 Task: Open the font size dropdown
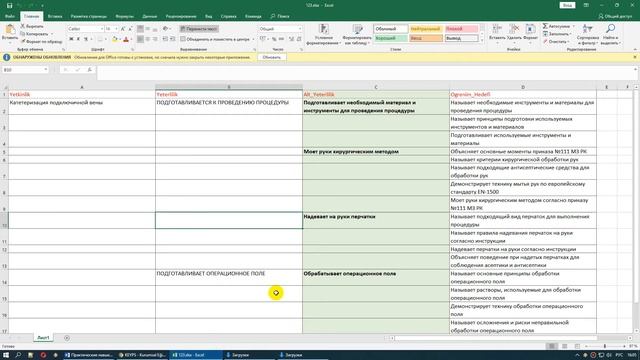pos(116,29)
